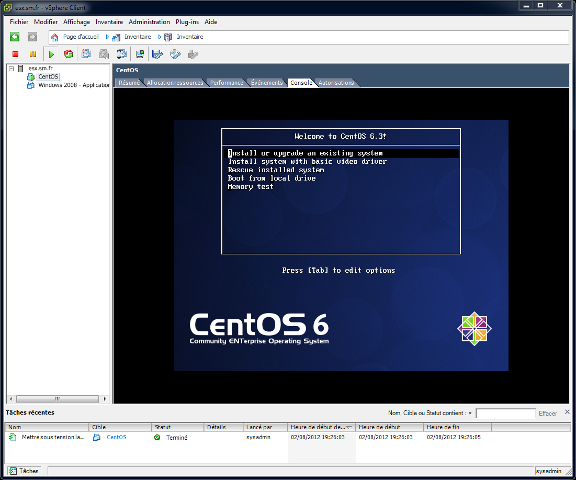
Task: Click the green Terminé status check icon
Action: [x=157, y=437]
